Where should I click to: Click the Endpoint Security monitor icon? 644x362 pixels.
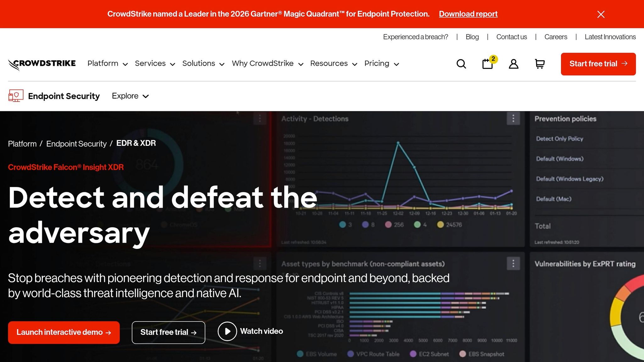16,96
